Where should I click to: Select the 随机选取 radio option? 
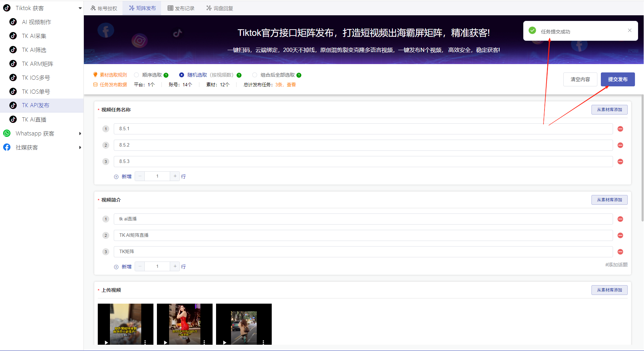[x=181, y=75]
